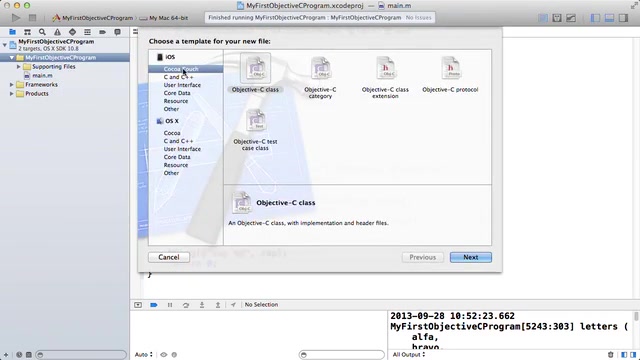The height and width of the screenshot is (360, 640).
Task: Show only the console pane
Action: click(633, 355)
